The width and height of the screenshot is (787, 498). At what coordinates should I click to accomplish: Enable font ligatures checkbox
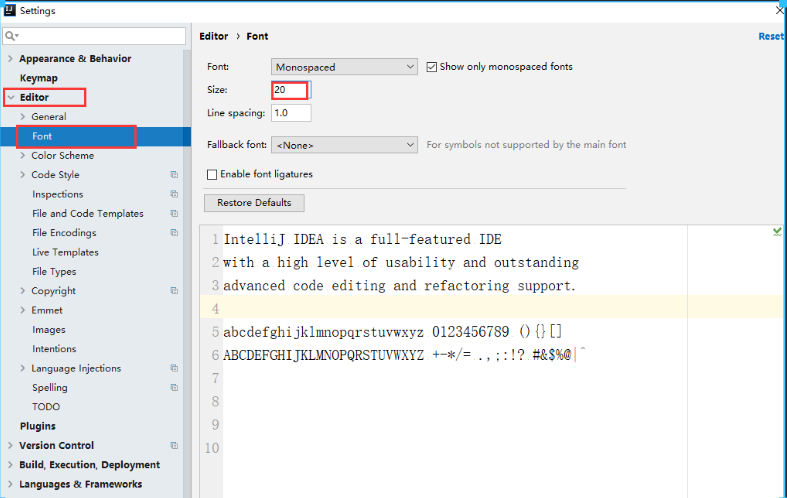[212, 174]
